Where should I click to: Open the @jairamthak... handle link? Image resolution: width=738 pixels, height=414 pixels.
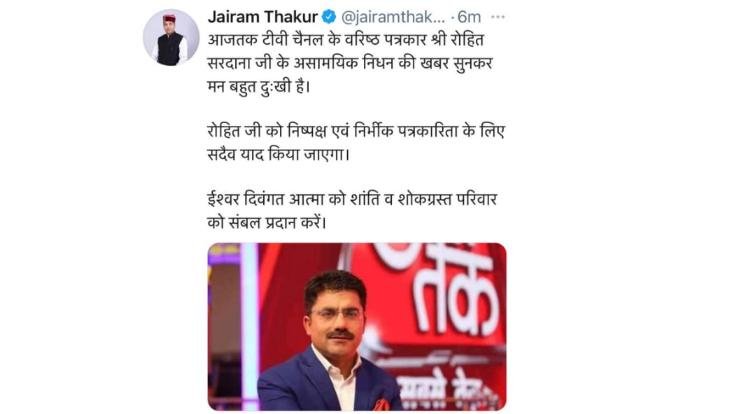392,17
